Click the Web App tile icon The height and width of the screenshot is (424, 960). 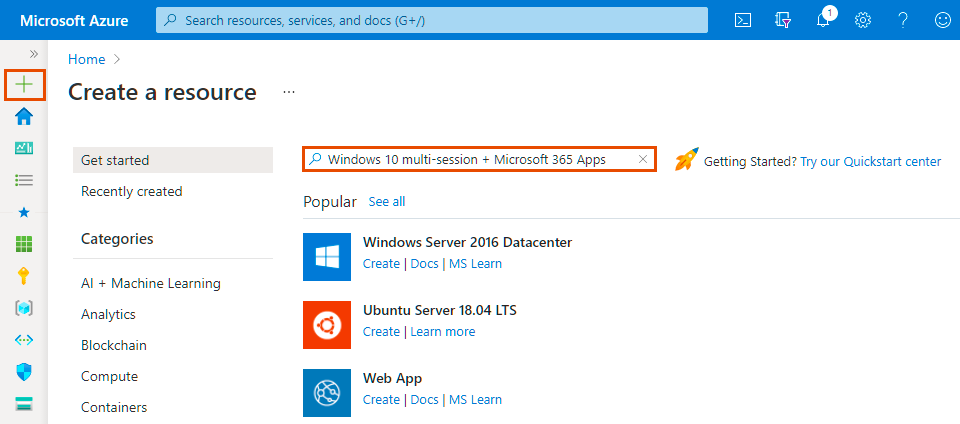pyautogui.click(x=327, y=393)
